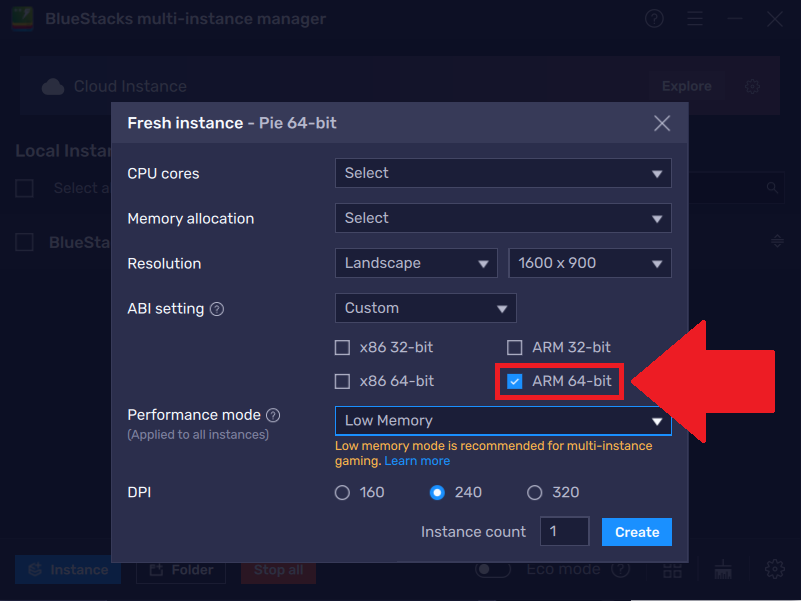Click the sort icon beside instance list
801x601 pixels.
tap(777, 241)
